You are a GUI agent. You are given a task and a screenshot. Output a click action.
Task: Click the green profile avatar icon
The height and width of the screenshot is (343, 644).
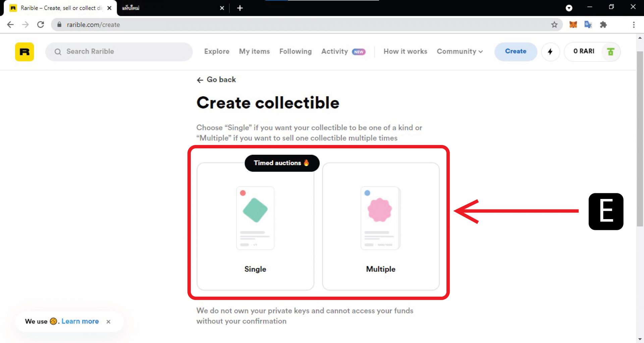[610, 52]
